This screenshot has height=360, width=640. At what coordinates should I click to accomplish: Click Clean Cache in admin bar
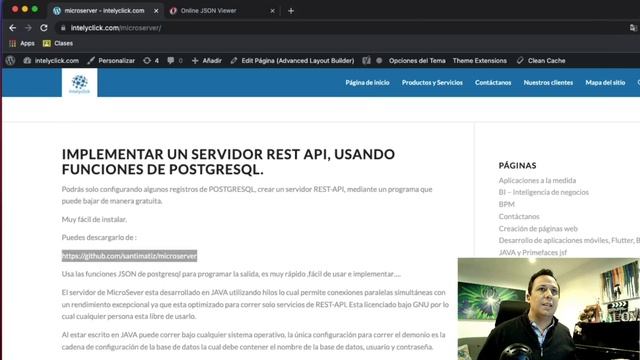tap(541, 60)
